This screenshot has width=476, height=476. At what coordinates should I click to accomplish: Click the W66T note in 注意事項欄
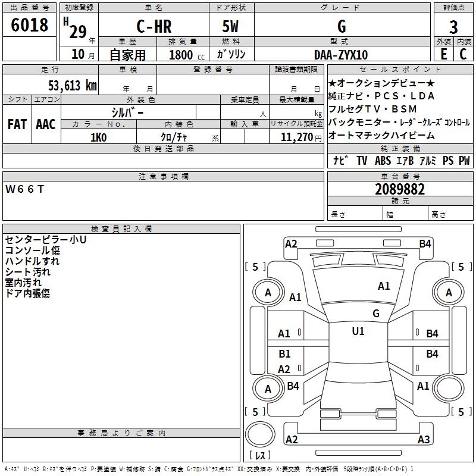tap(24, 189)
